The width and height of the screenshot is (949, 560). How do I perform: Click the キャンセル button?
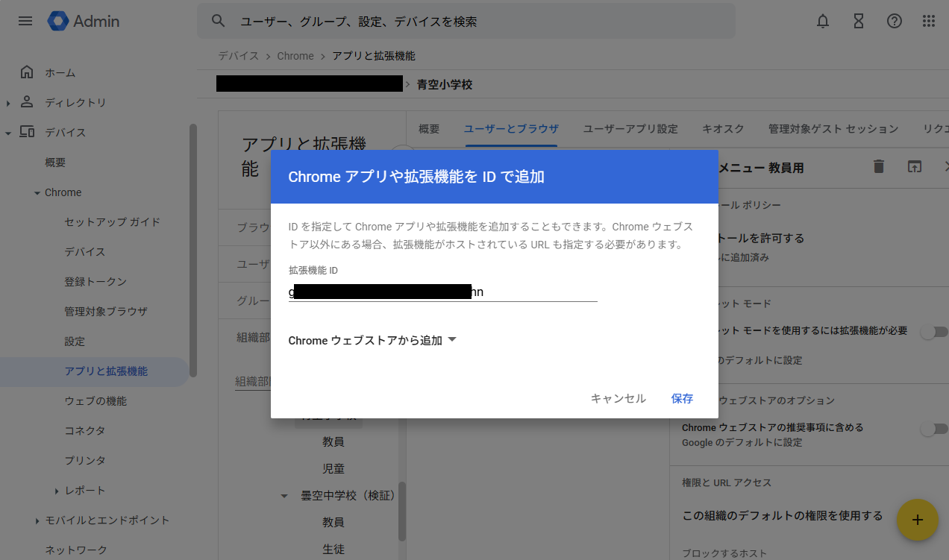click(x=618, y=399)
